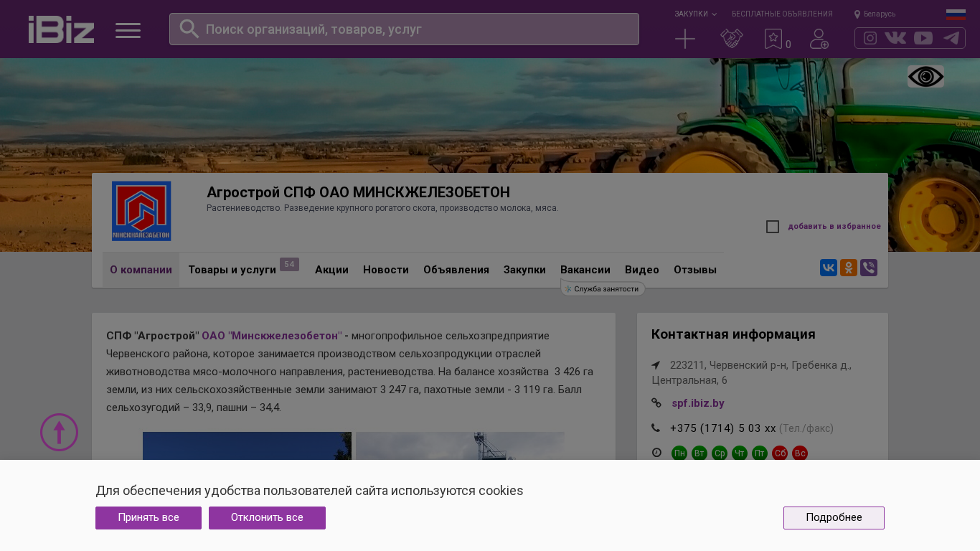Click the user registration icon

coord(819,39)
